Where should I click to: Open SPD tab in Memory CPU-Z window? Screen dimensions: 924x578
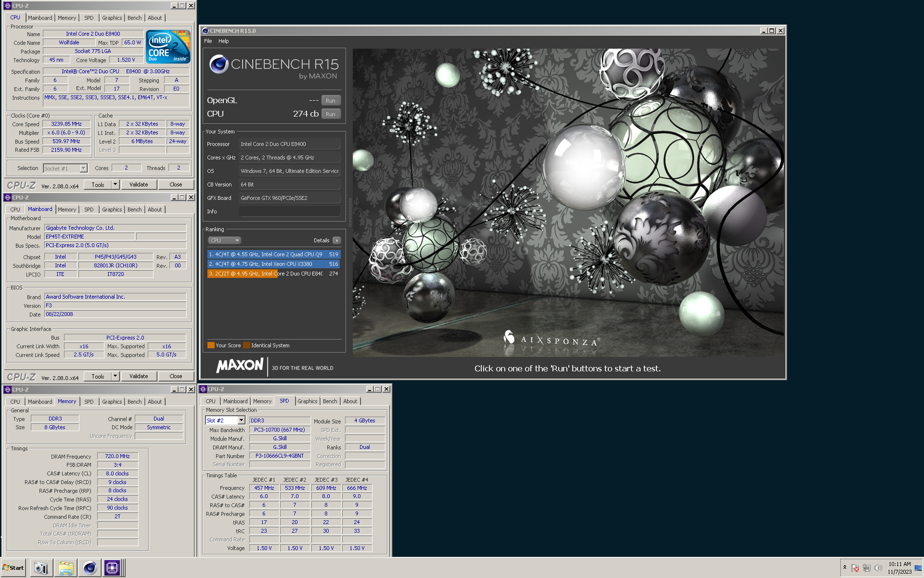[89, 402]
